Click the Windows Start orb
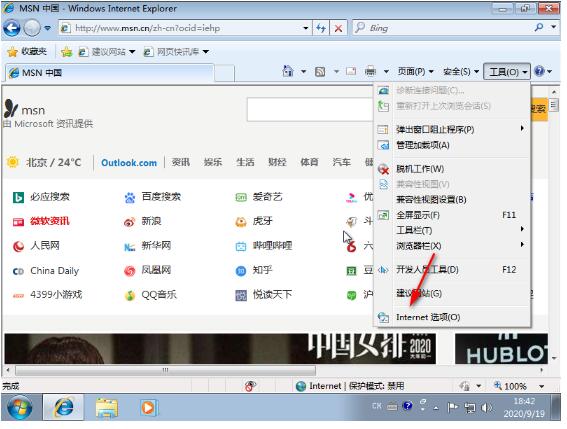Viewport: 567px width, 429px height. click(19, 408)
